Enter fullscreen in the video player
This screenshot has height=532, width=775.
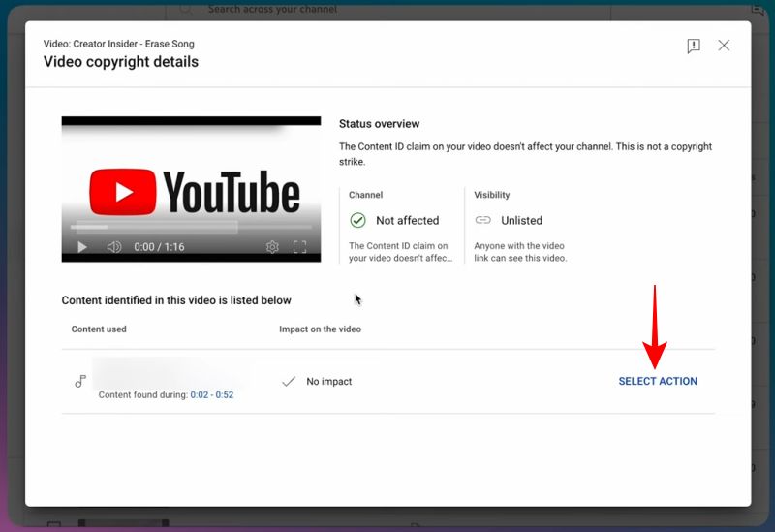pos(300,247)
